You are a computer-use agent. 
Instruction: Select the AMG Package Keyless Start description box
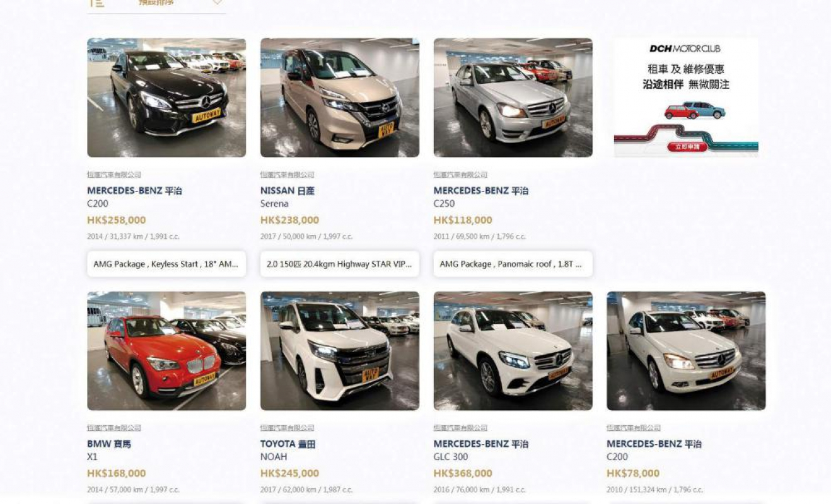[x=166, y=264]
